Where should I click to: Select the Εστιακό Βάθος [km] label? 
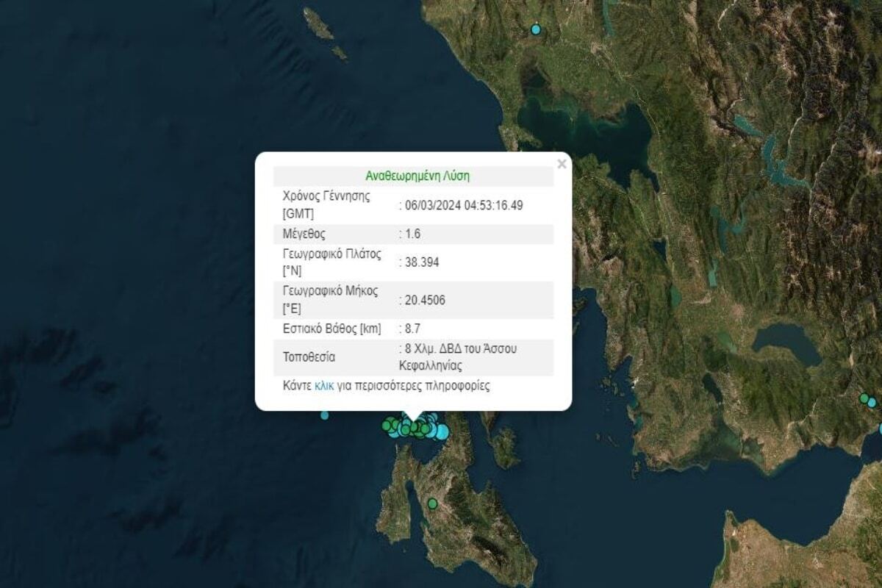[x=331, y=329]
